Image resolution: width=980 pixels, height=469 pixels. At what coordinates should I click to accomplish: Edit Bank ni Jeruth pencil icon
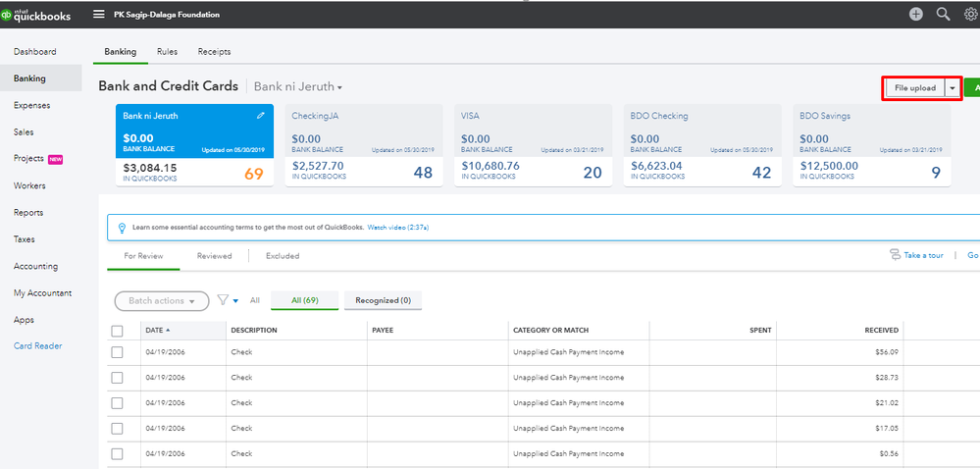click(x=261, y=116)
